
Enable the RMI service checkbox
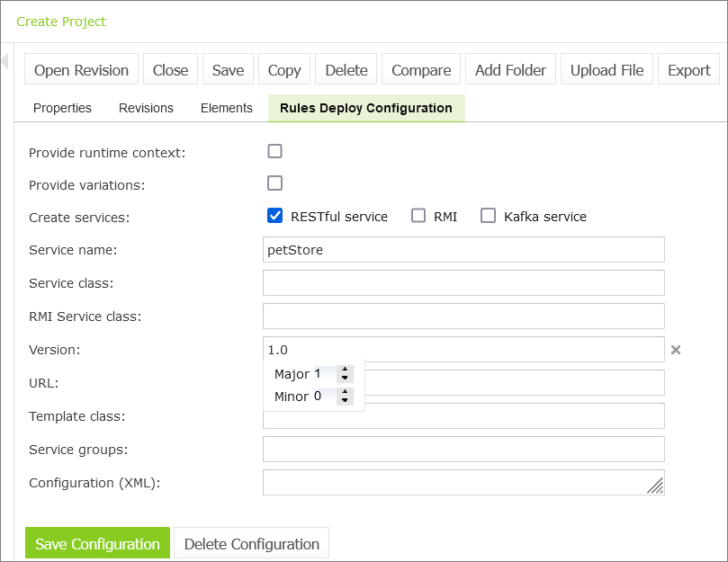(418, 216)
